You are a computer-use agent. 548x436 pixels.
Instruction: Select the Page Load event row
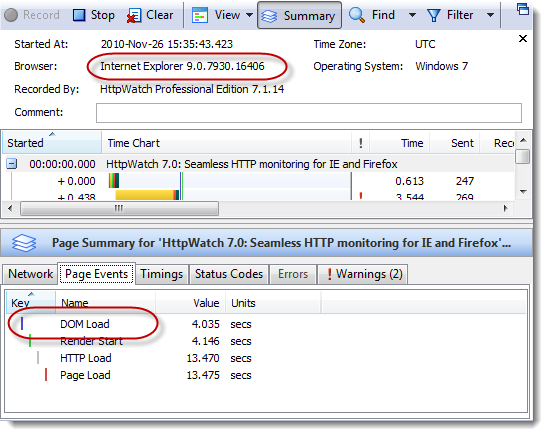(266, 375)
